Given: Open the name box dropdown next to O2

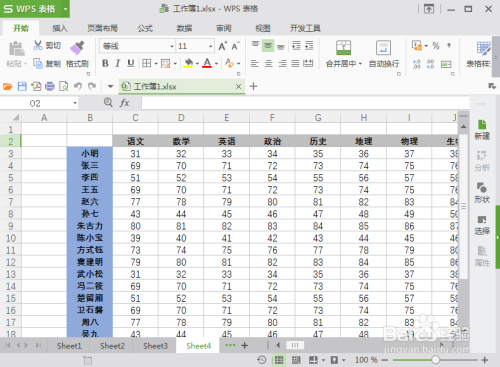Looking at the screenshot, I should [75, 103].
